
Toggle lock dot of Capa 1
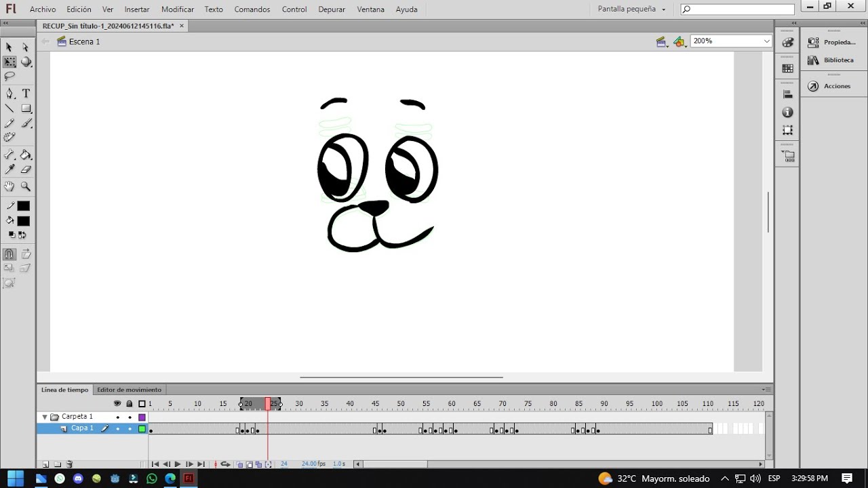[130, 429]
